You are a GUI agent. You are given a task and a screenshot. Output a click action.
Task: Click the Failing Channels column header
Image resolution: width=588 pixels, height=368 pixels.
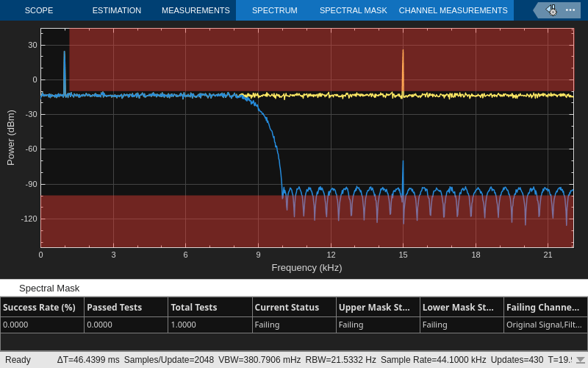coord(545,307)
